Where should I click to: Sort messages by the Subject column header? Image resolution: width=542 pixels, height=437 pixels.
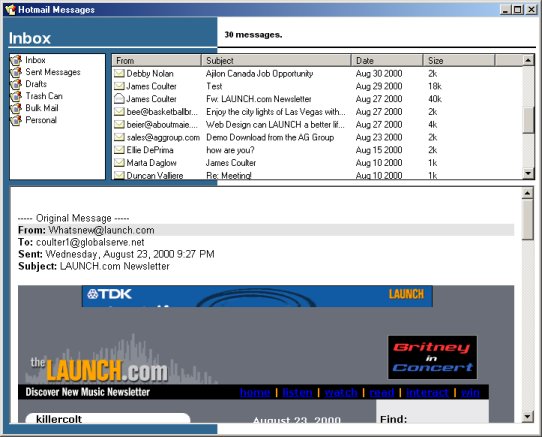point(276,61)
